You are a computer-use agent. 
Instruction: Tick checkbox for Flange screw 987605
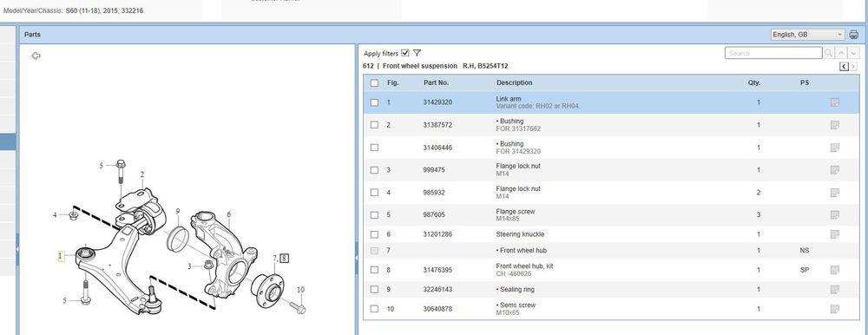[x=374, y=215]
